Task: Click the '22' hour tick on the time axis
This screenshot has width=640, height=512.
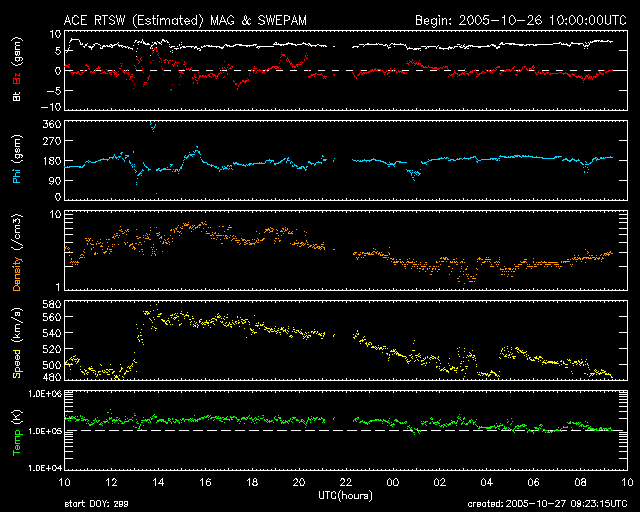Action: [x=346, y=482]
